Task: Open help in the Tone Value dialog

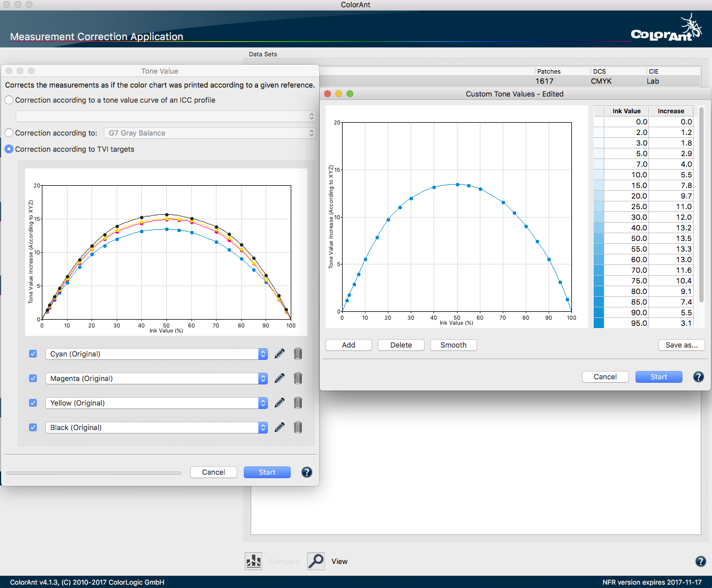Action: click(307, 472)
